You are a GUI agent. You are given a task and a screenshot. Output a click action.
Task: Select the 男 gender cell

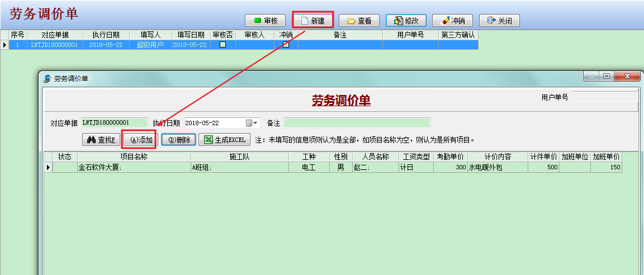click(x=340, y=167)
